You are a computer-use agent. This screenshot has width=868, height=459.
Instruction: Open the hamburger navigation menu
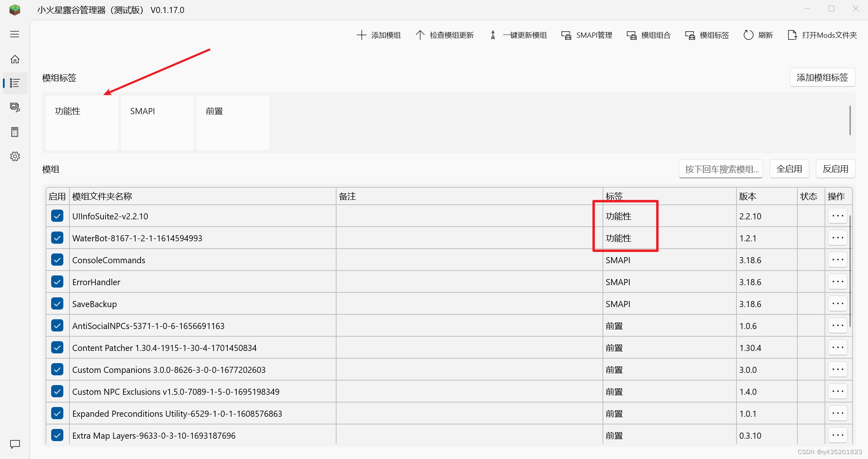coord(15,34)
